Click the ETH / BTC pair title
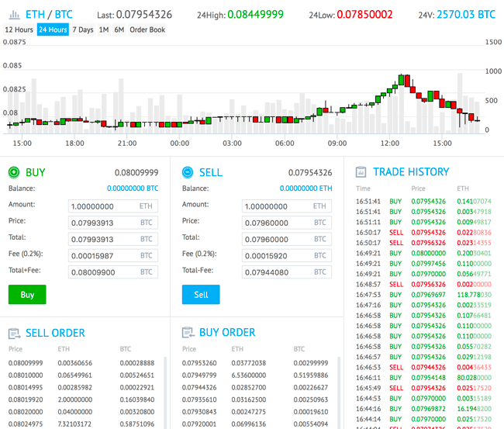Screen dimensions: 504x429 tap(49, 15)
